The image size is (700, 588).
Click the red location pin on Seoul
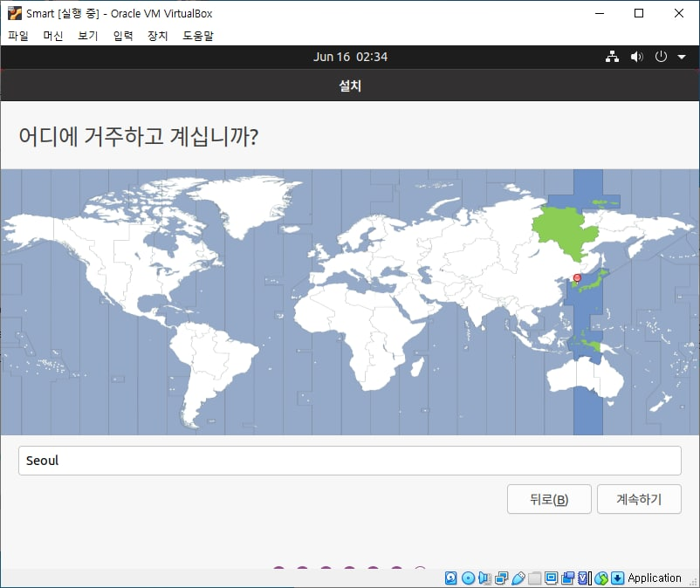(x=577, y=278)
